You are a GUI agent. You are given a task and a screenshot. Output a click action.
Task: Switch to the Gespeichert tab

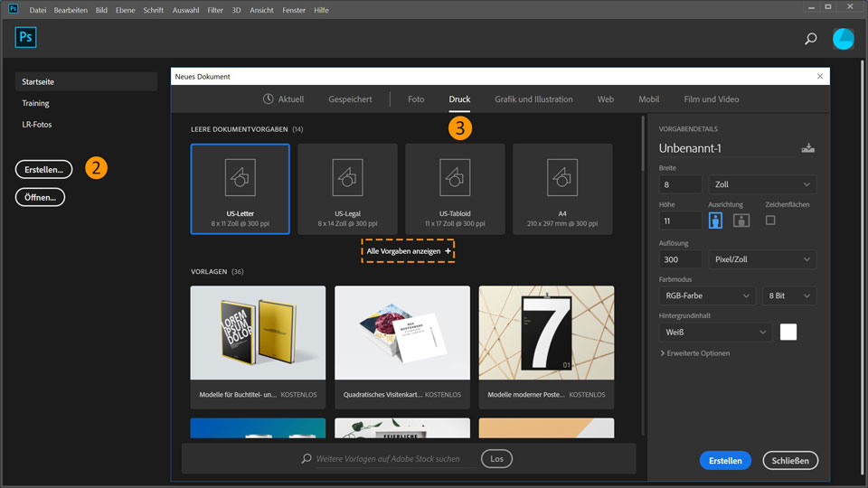coord(350,99)
